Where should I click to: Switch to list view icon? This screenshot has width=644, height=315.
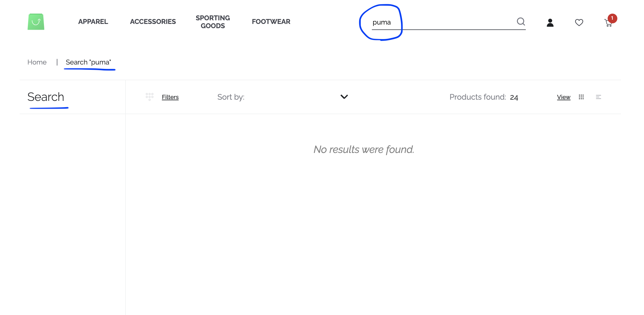click(x=599, y=97)
